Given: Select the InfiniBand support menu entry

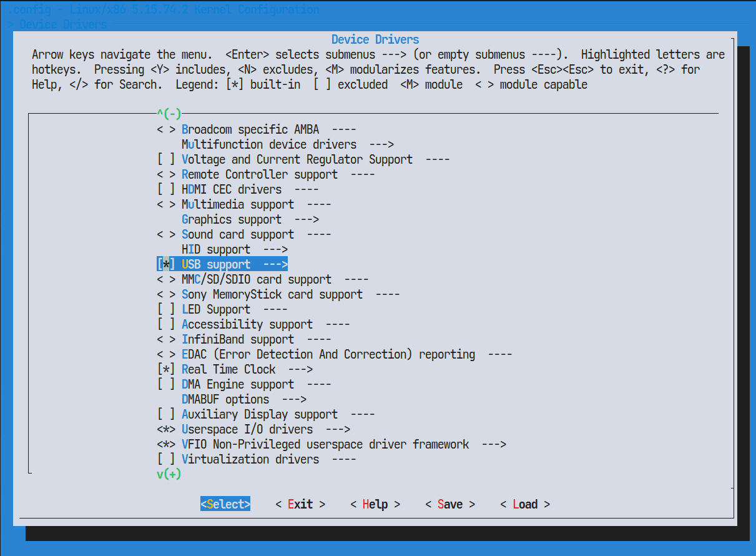Looking at the screenshot, I should tap(237, 339).
